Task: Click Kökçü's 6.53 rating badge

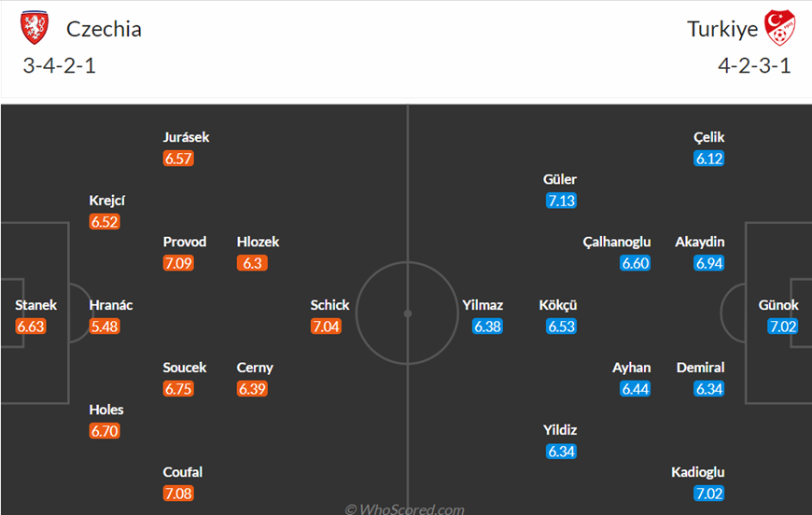Action: [561, 327]
